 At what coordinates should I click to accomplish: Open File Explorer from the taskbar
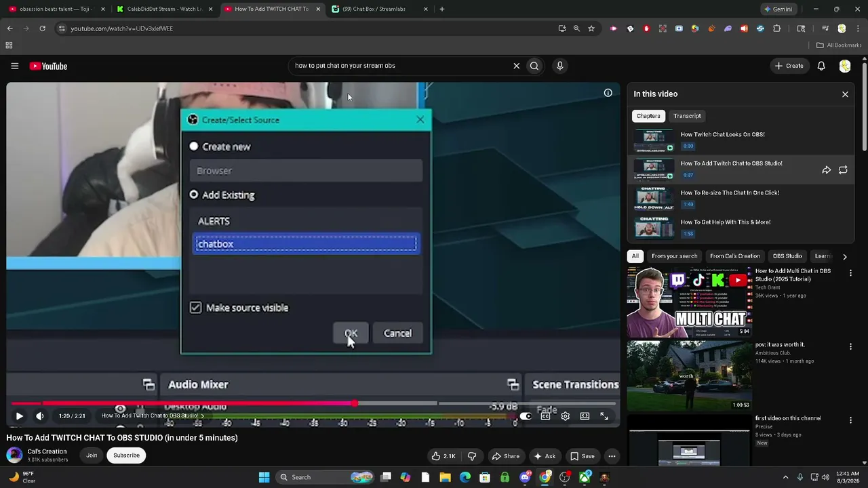[445, 477]
